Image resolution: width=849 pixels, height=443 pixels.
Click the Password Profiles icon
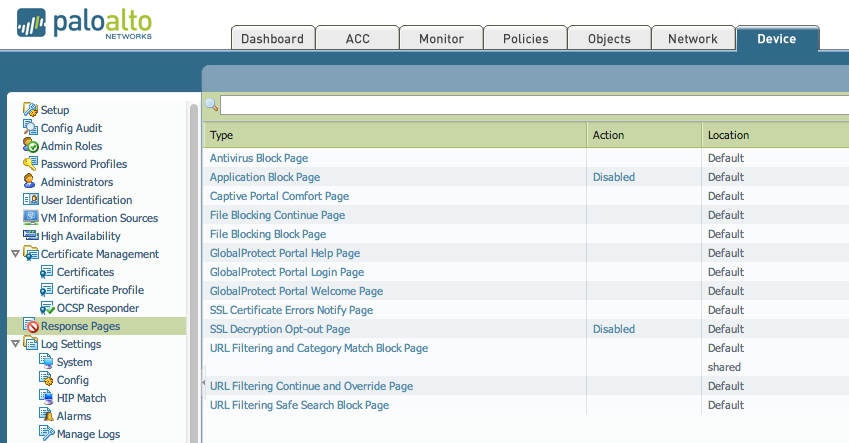pyautogui.click(x=30, y=164)
